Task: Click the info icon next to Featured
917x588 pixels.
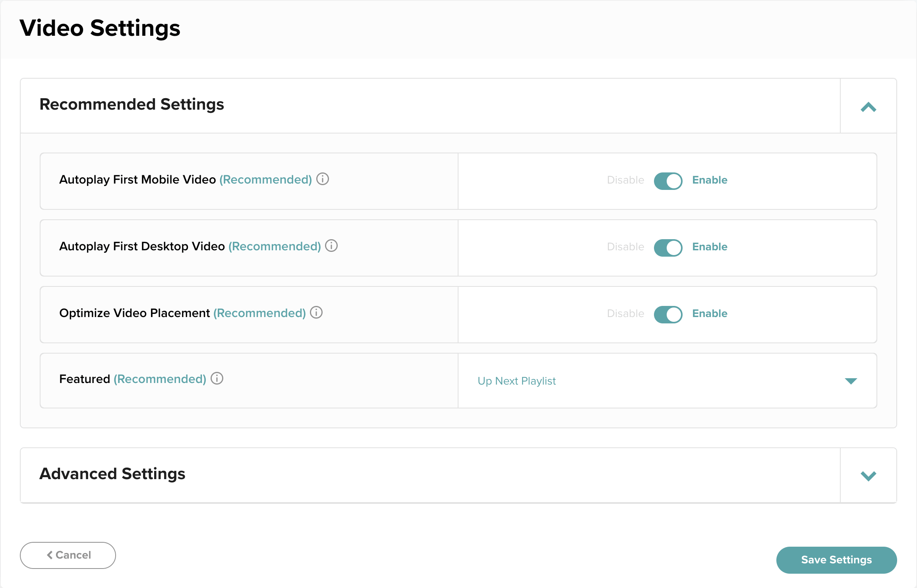Action: tap(217, 379)
